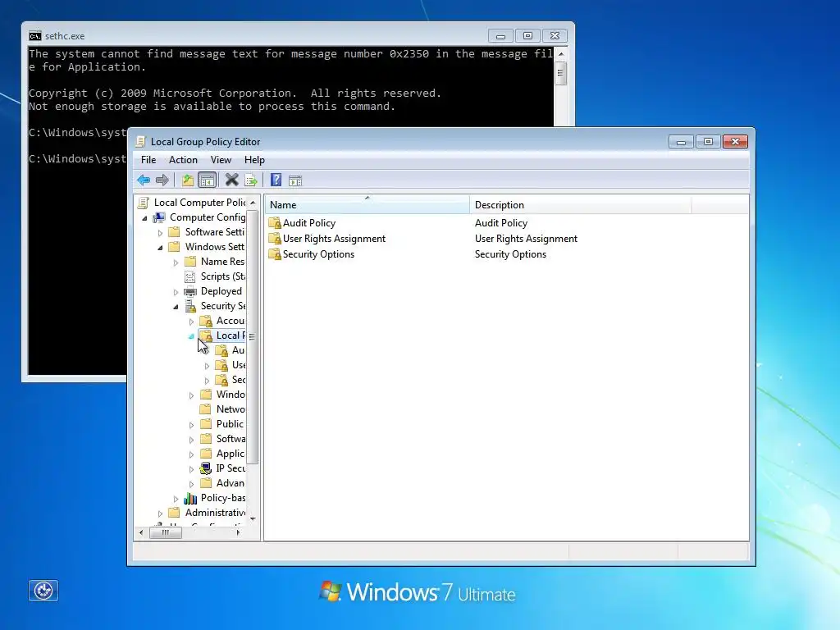The width and height of the screenshot is (840, 630).
Task: Select Software Restriction Policies tree item
Action: point(231,438)
